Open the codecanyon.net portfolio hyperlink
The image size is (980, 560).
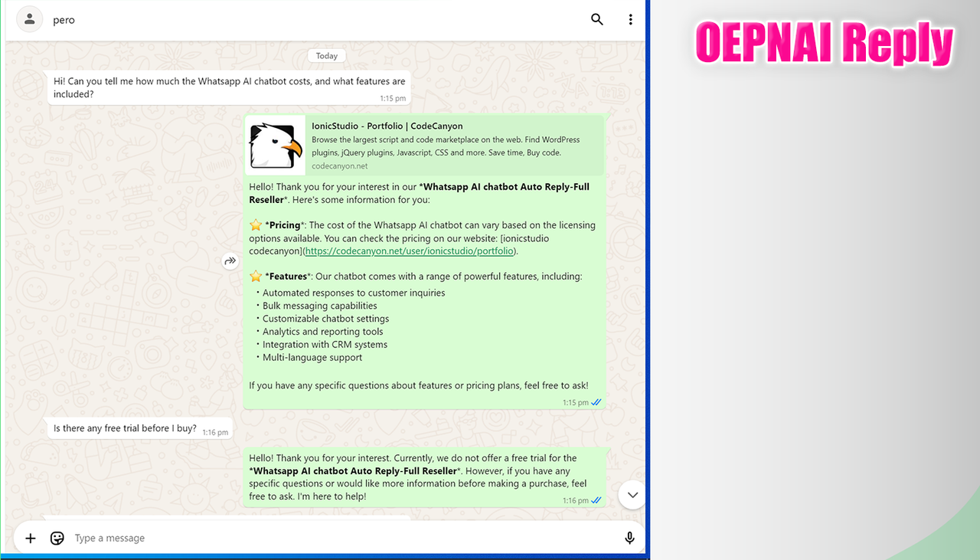coord(409,251)
